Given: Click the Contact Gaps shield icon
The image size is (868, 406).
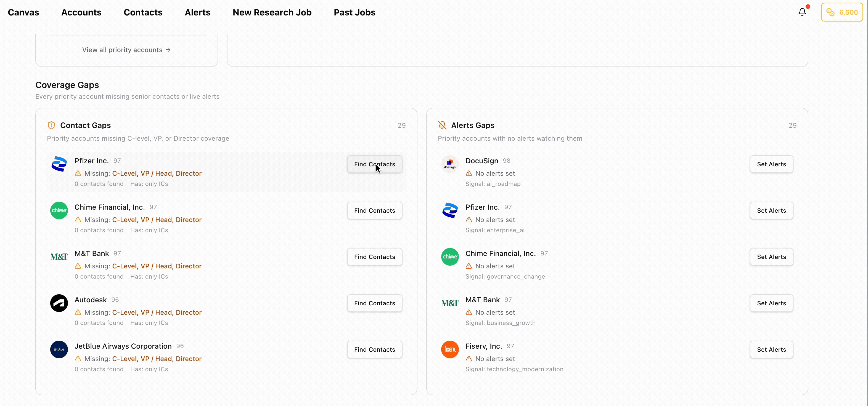Looking at the screenshot, I should (51, 125).
